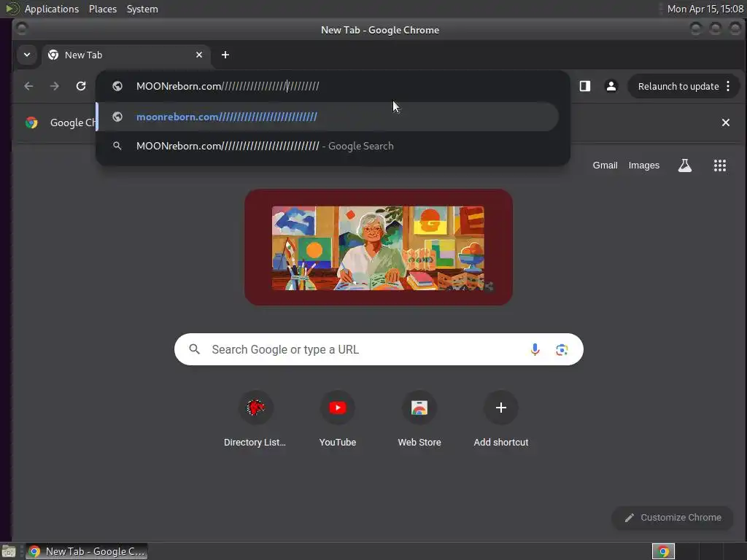Click the Add shortcut tile
This screenshot has height=560, width=747.
pos(500,419)
